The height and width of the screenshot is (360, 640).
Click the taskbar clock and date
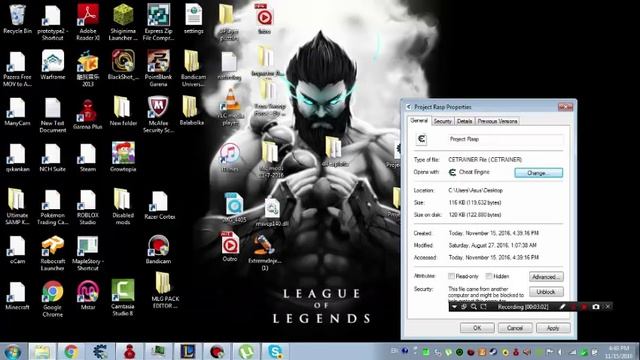pyautogui.click(x=619, y=352)
